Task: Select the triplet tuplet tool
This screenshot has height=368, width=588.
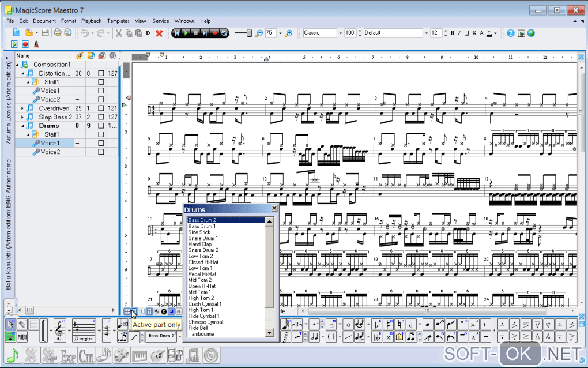Action: click(297, 325)
